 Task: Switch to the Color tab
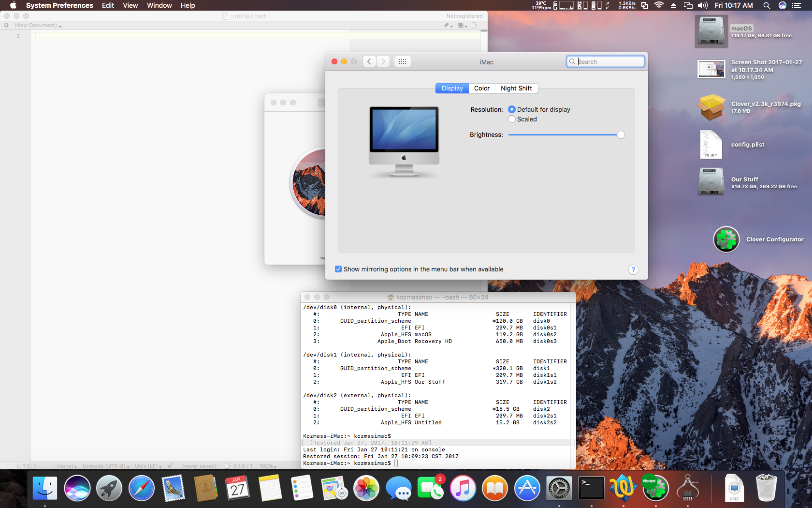(481, 88)
